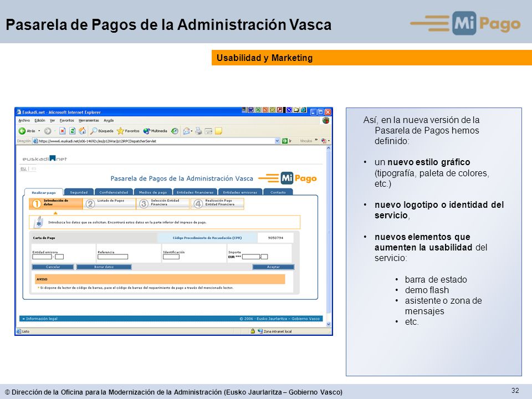Open the Búsqueda search tool
This screenshot has height=399, width=532.
[102, 131]
